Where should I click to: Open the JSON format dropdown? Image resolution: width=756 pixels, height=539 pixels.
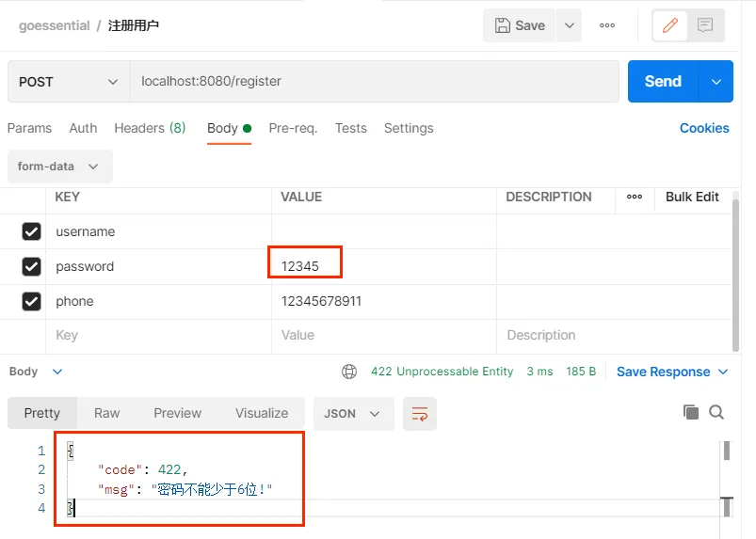pyautogui.click(x=353, y=414)
